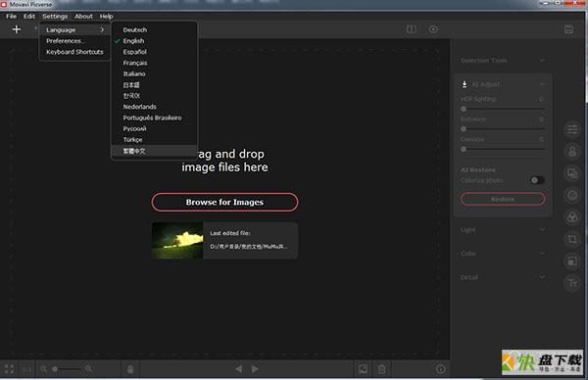Click the Enhance slider handle
This screenshot has width=588, height=380.
[464, 129]
